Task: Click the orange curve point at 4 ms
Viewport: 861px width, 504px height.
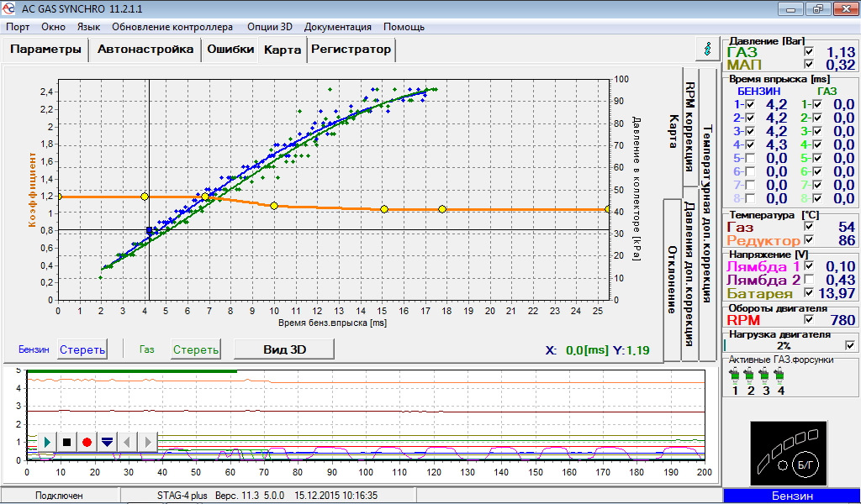Action: pyautogui.click(x=145, y=197)
